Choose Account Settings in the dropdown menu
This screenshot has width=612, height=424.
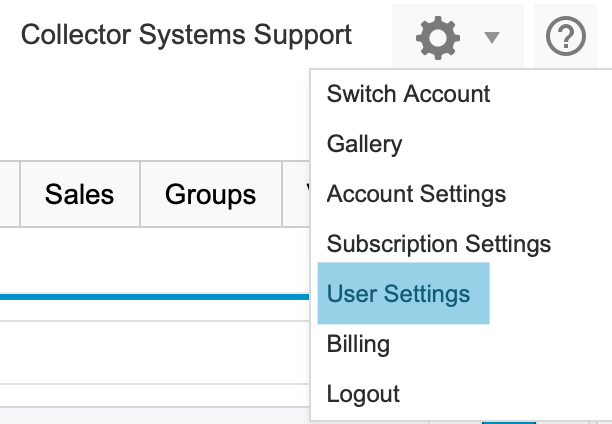point(416,194)
